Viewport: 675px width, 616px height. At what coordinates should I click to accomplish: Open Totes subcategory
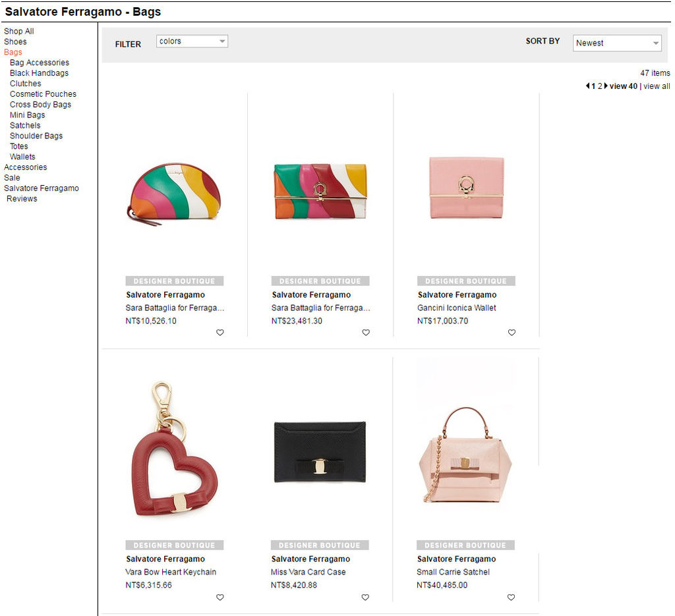click(19, 146)
